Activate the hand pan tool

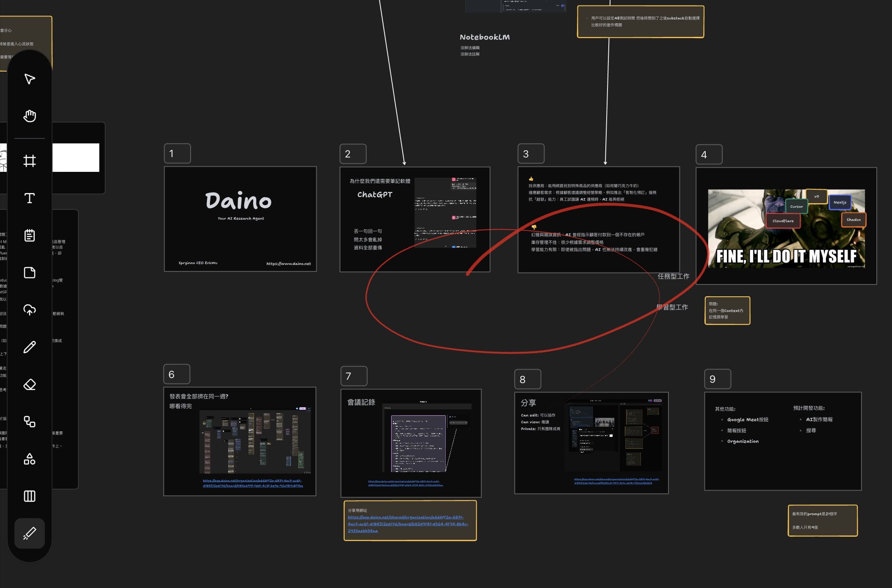click(30, 116)
